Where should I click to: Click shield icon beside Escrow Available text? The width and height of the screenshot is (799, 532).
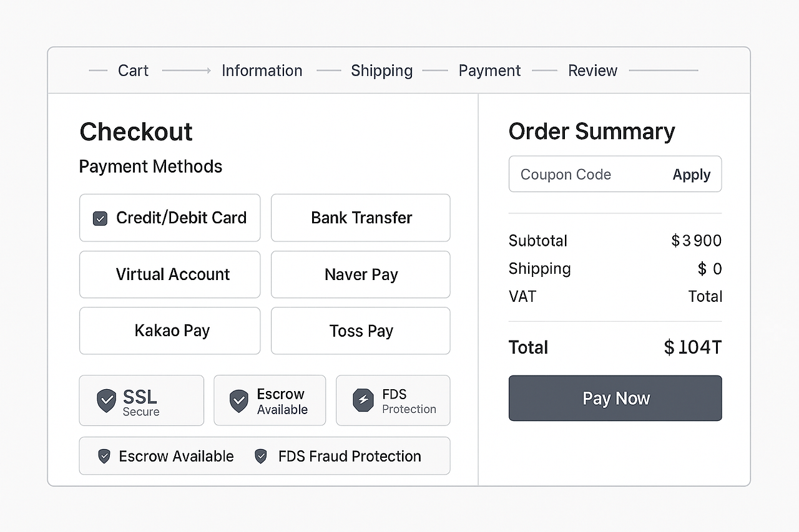[104, 457]
